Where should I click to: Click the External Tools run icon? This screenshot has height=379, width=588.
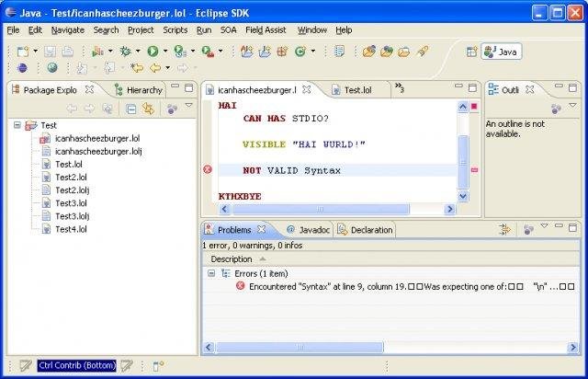(x=209, y=52)
